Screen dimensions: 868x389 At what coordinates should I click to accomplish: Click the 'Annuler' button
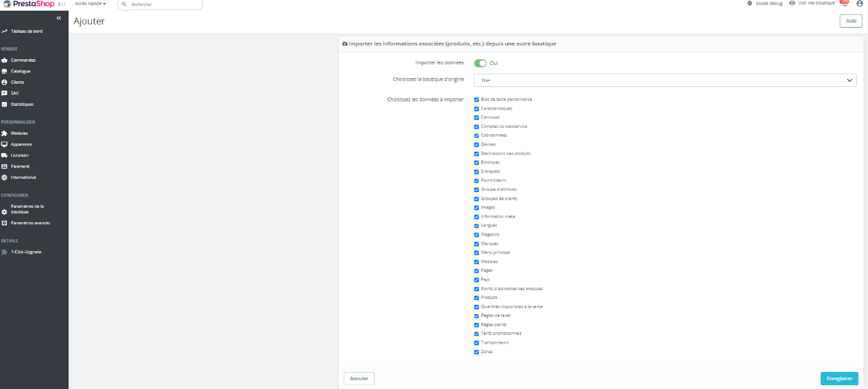tap(358, 378)
